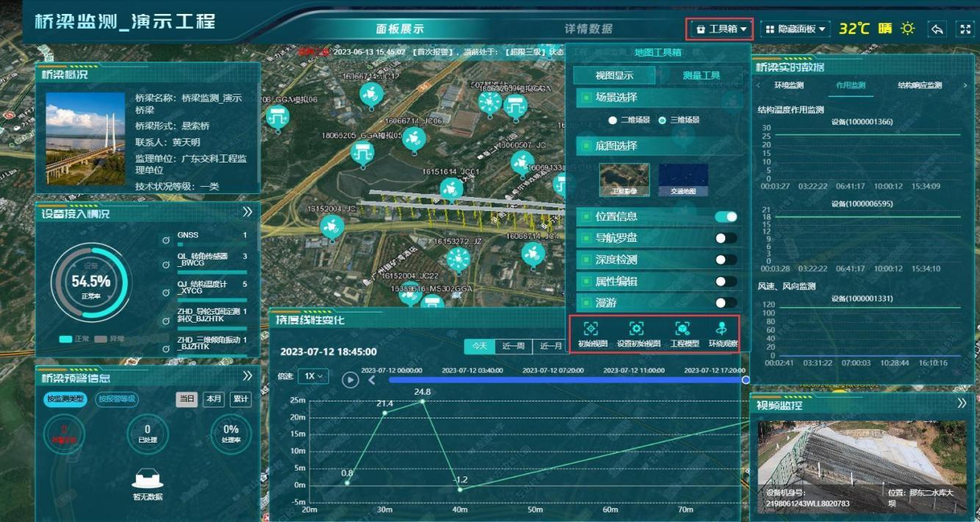Select the 工程模型 icon
Viewport: 980px width, 522px height.
coord(683,329)
